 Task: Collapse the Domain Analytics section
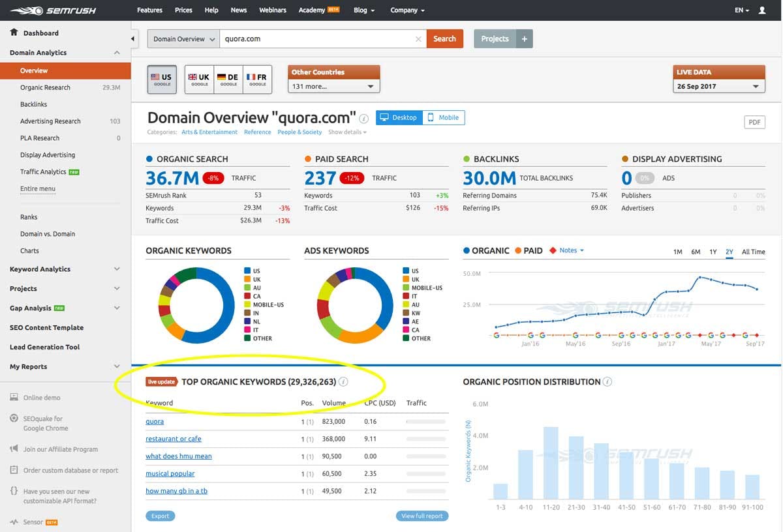tap(117, 53)
